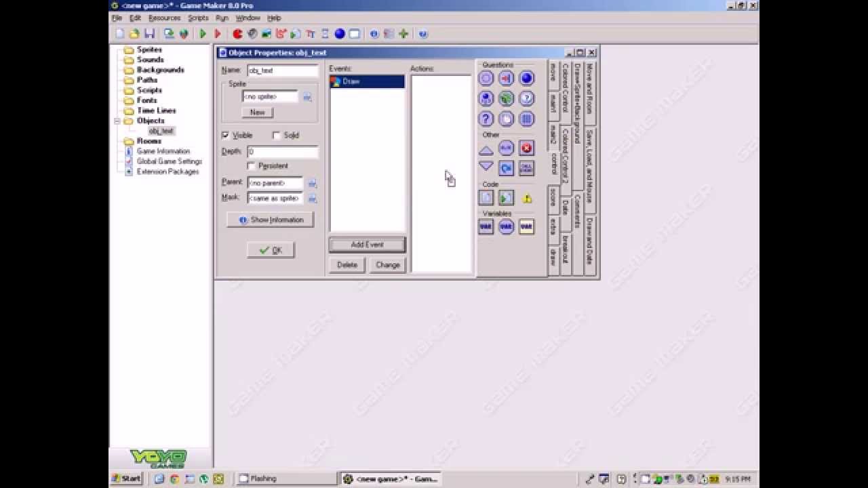
Task: Select Check Collision question action icon
Action: pyautogui.click(x=507, y=79)
